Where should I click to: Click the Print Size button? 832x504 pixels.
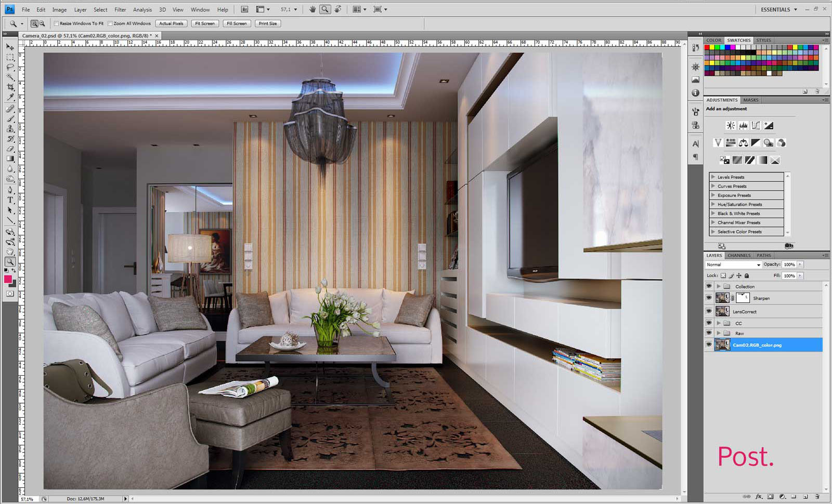[268, 23]
